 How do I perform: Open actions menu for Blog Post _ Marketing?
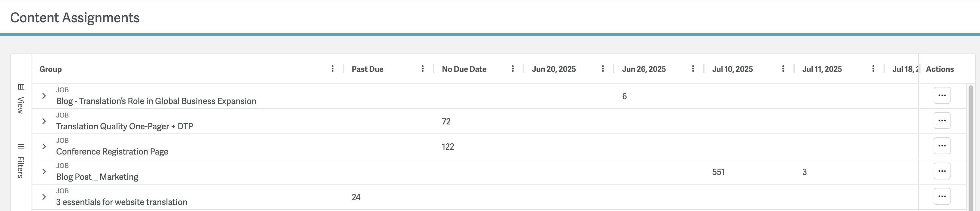(942, 171)
